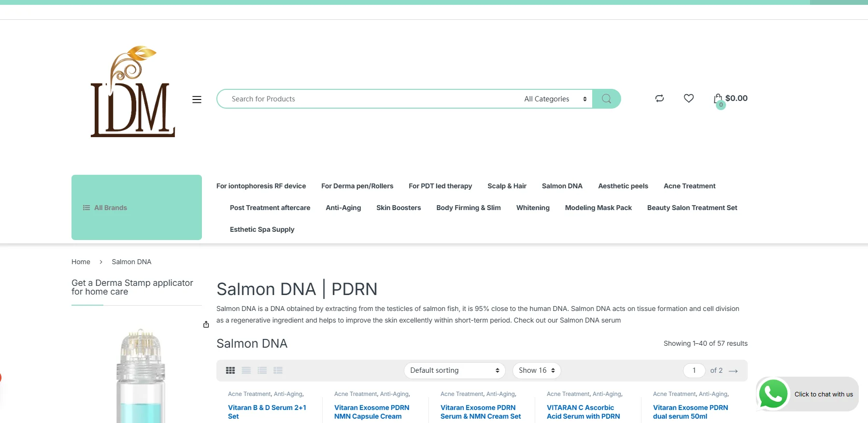This screenshot has height=423, width=868.
Task: Select Salmon DNA in navigation bar
Action: (562, 186)
